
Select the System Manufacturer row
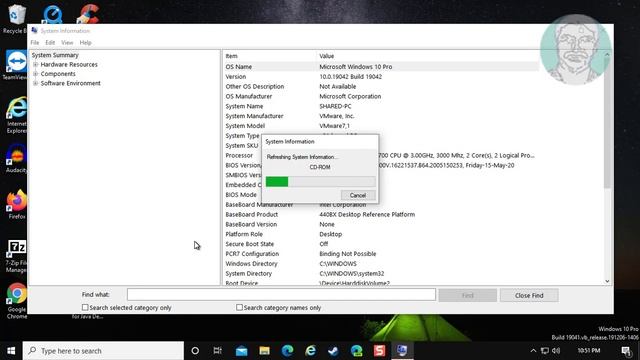[382, 116]
